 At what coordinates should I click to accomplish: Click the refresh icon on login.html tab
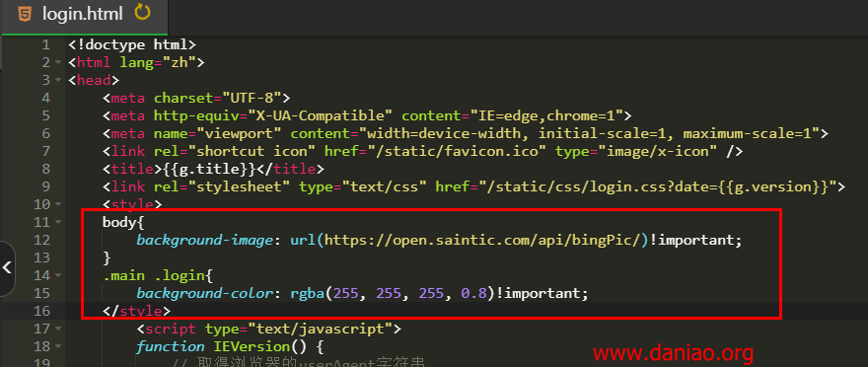[143, 12]
